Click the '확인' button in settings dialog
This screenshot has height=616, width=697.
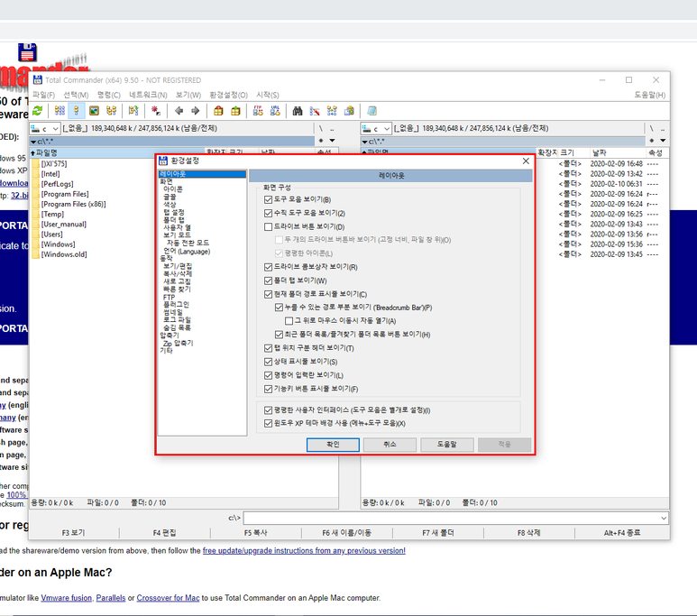click(333, 445)
